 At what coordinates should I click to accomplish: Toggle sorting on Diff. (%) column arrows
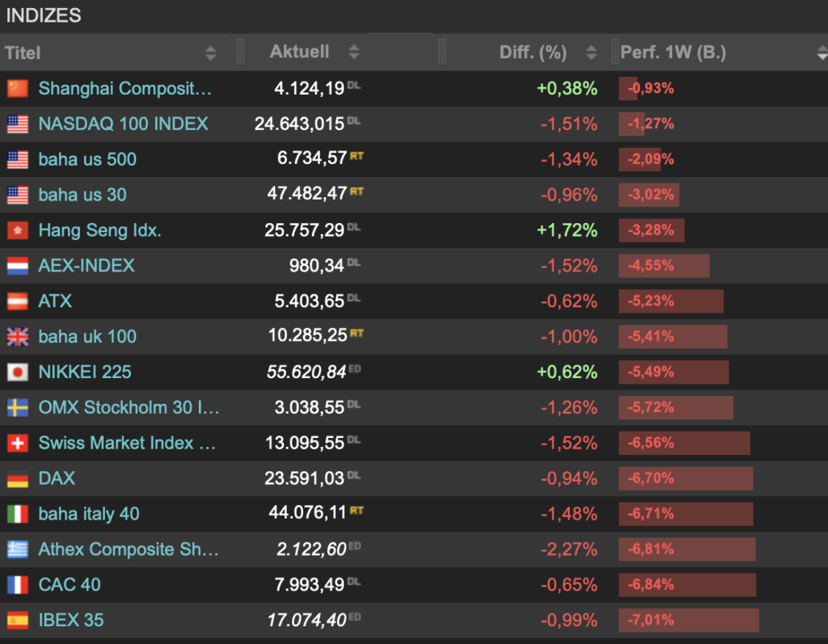(591, 53)
